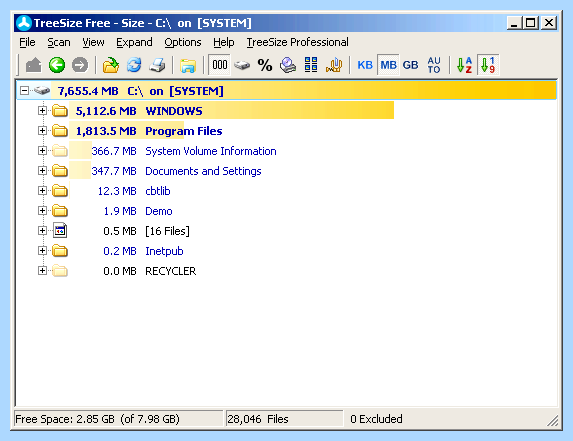Select the Program Files row label
This screenshot has height=441, width=573.
tap(184, 131)
